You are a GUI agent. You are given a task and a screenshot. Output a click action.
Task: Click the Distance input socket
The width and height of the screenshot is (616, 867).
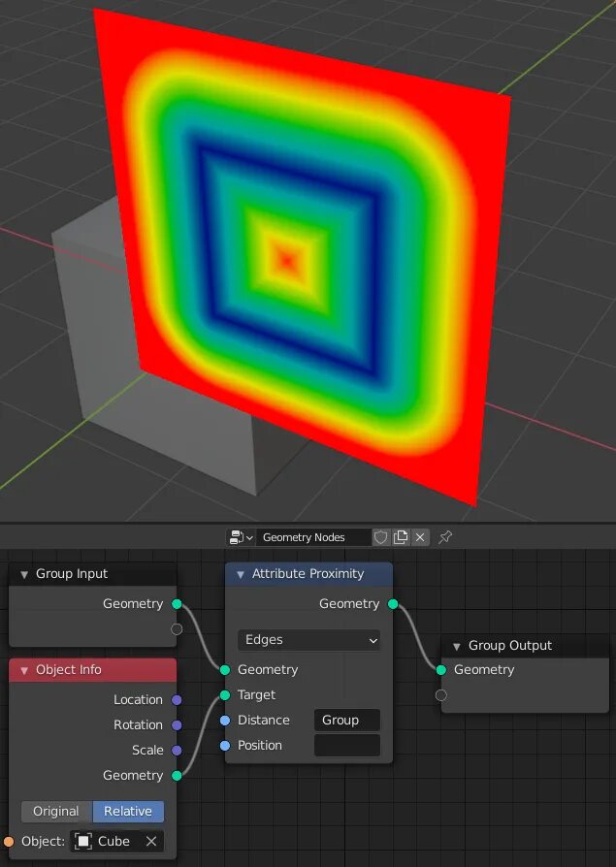[225, 721]
